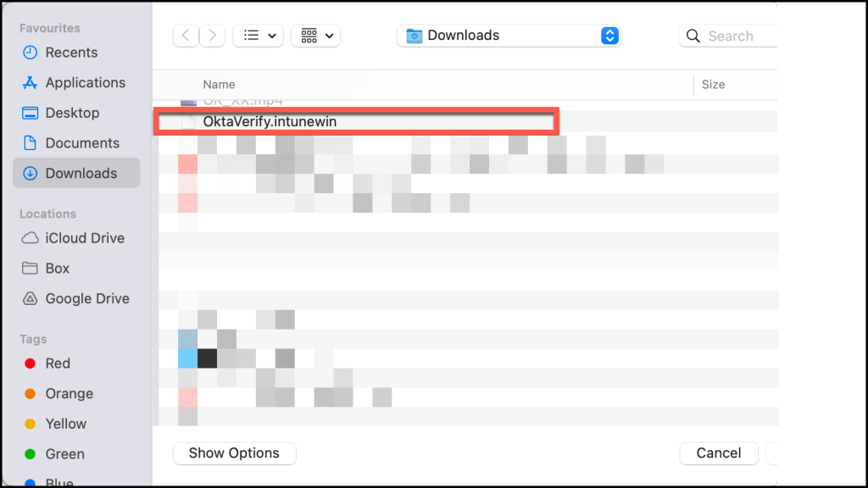Open Box location in sidebar
Screen dimensions: 868x488
(x=58, y=269)
